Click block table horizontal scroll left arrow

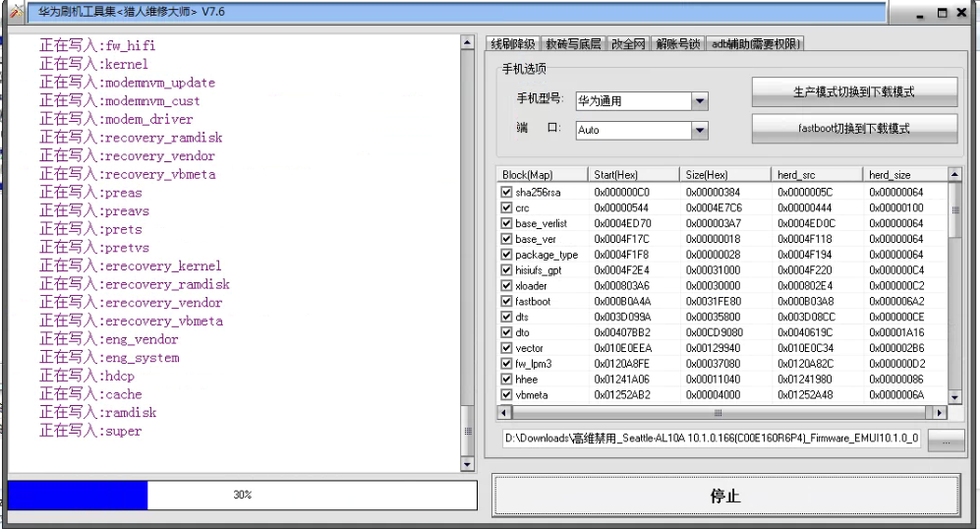click(504, 413)
